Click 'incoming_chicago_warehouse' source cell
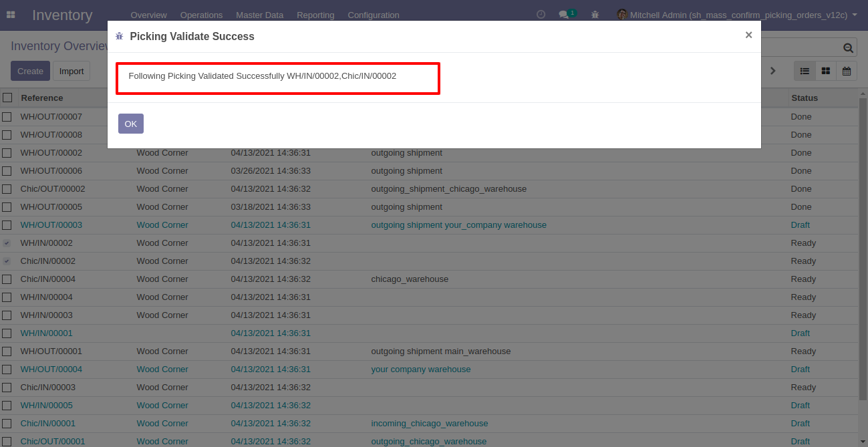This screenshot has height=447, width=868. coord(430,423)
